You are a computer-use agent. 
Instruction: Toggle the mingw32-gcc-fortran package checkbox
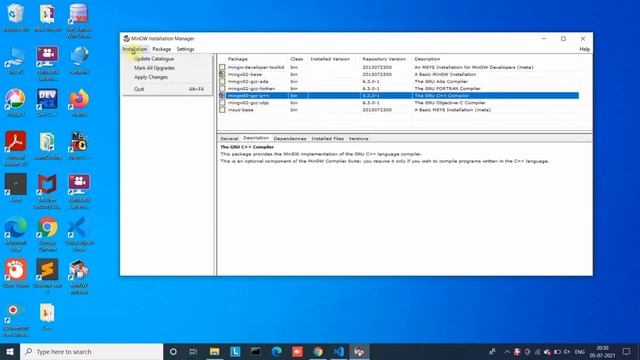(x=222, y=88)
